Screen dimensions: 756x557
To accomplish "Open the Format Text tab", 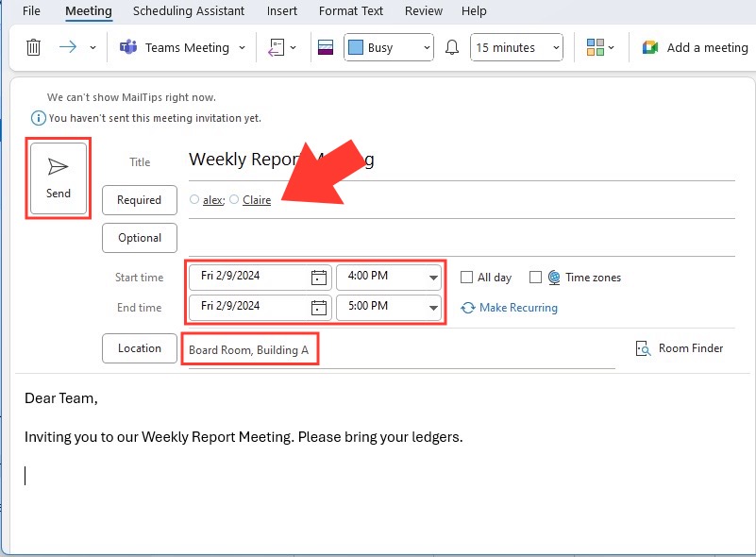I will (351, 10).
